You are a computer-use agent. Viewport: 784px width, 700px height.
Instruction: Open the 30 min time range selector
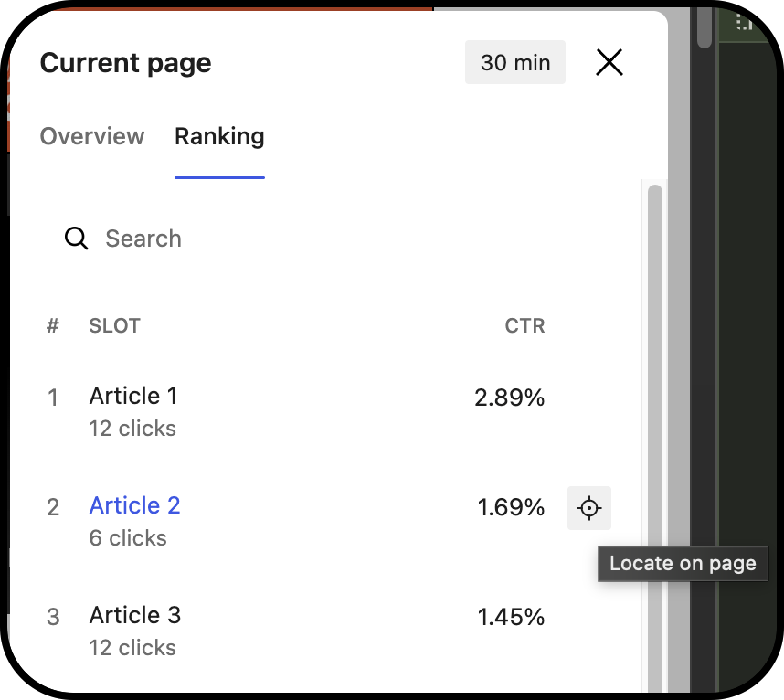515,62
